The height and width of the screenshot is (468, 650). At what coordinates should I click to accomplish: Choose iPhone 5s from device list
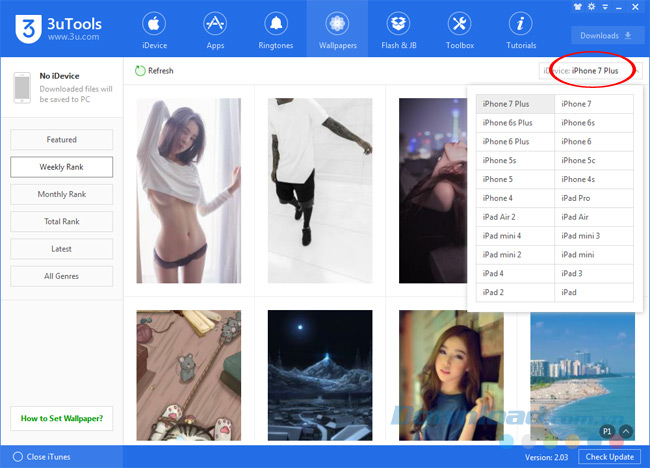tap(515, 160)
